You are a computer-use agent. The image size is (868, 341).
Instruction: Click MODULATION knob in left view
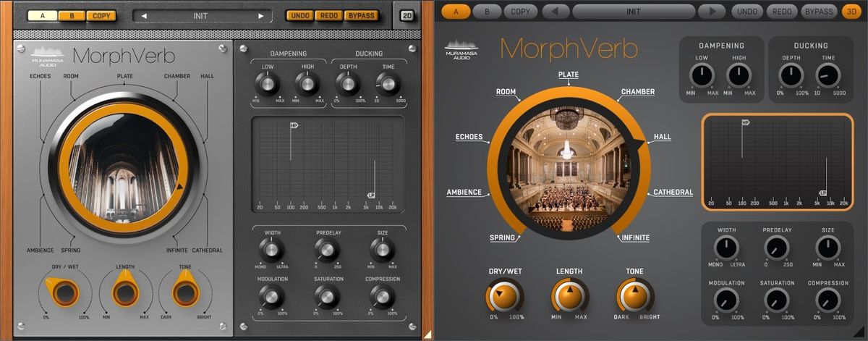click(x=272, y=295)
